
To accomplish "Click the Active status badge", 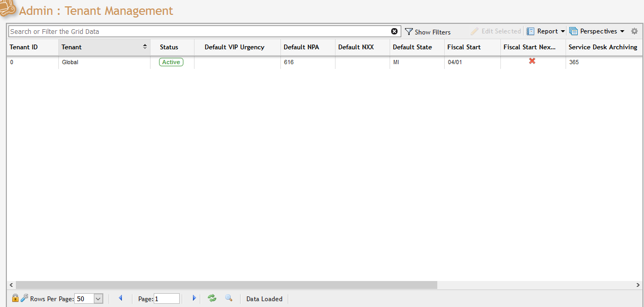I will click(x=171, y=62).
